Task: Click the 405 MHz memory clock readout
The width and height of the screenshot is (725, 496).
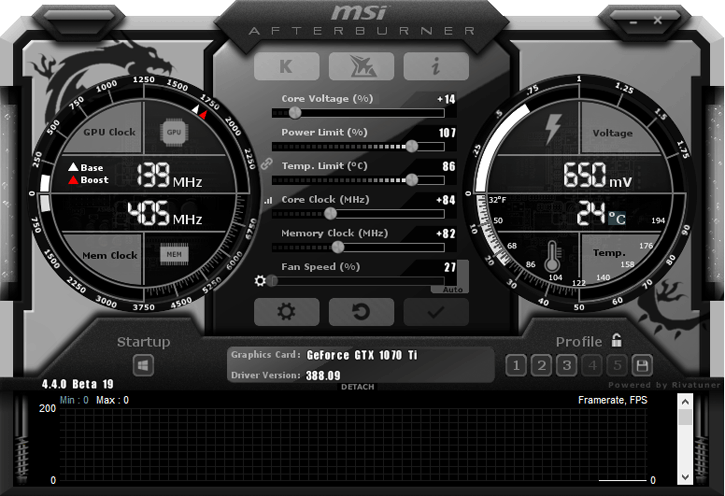Action: pyautogui.click(x=165, y=214)
